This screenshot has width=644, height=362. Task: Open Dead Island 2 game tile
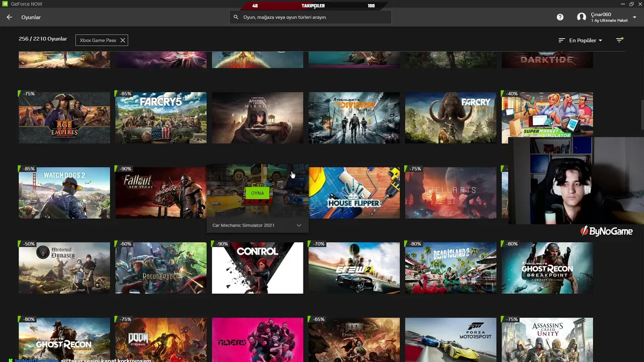pyautogui.click(x=451, y=268)
